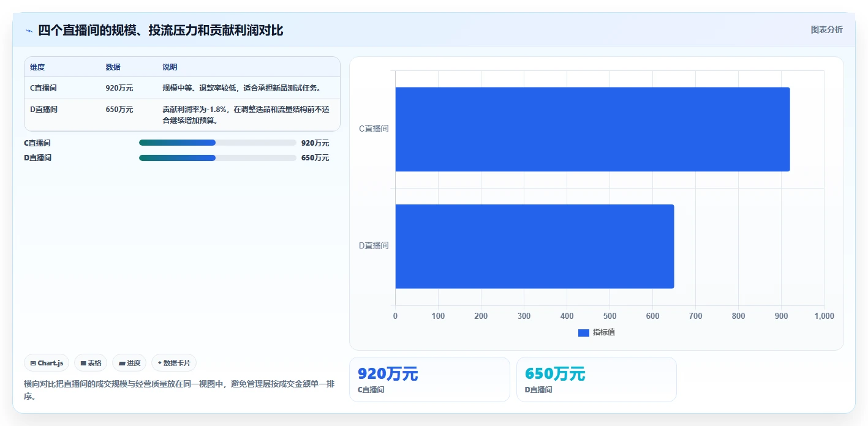Click the 920万元 cell in the table
The height and width of the screenshot is (426, 868).
tap(119, 88)
